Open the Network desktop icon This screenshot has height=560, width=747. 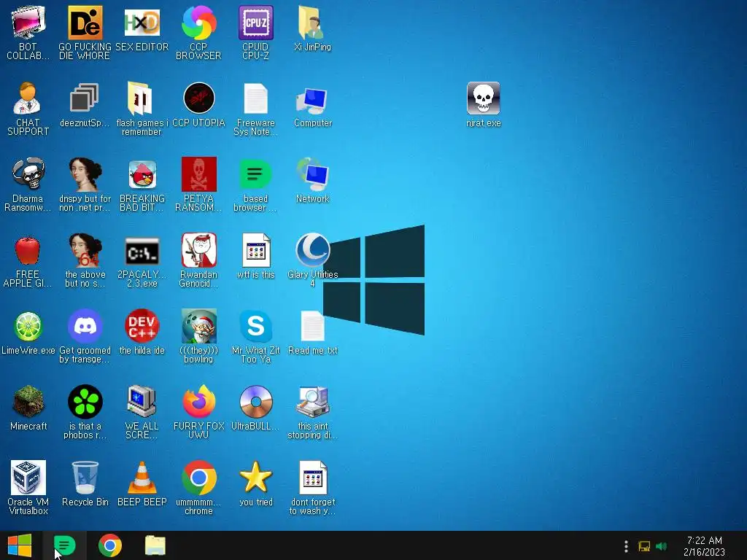(x=312, y=181)
